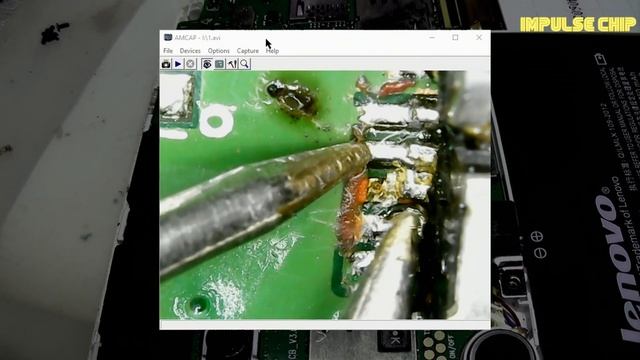
Task: Open the Help menu
Action: (x=272, y=51)
